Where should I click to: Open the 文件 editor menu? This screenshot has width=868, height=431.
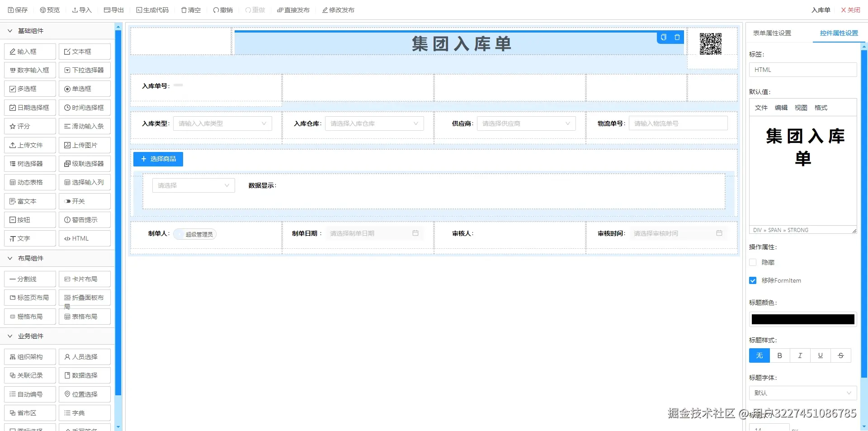click(x=761, y=108)
